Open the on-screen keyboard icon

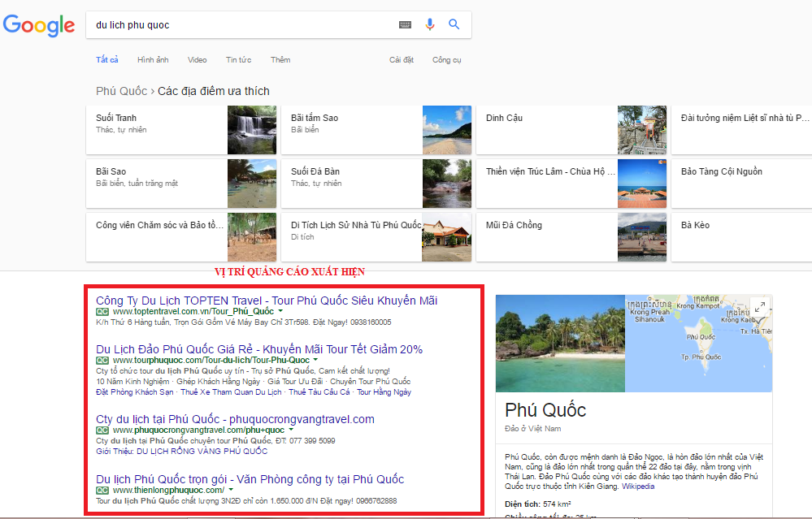405,24
